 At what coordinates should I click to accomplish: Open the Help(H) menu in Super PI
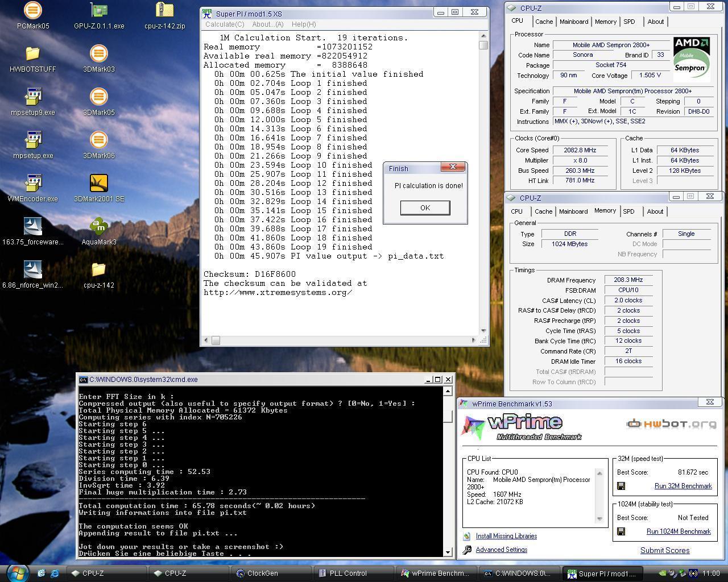(303, 24)
